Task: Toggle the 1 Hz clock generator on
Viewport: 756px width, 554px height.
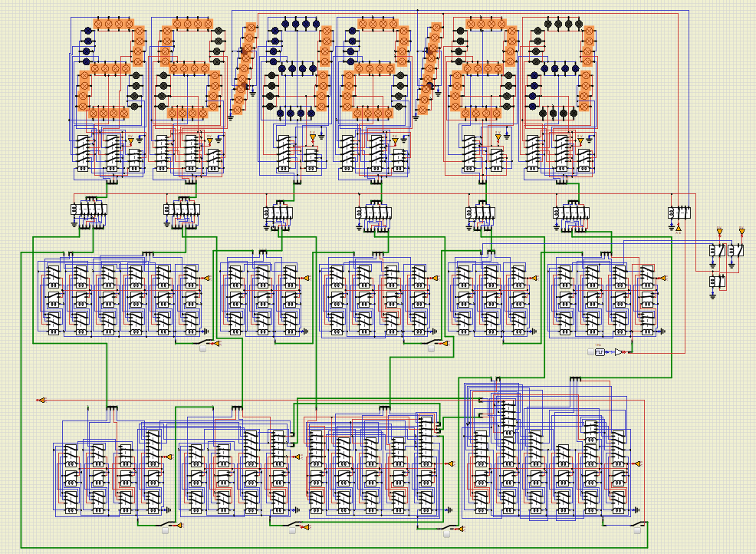Action: pos(590,352)
